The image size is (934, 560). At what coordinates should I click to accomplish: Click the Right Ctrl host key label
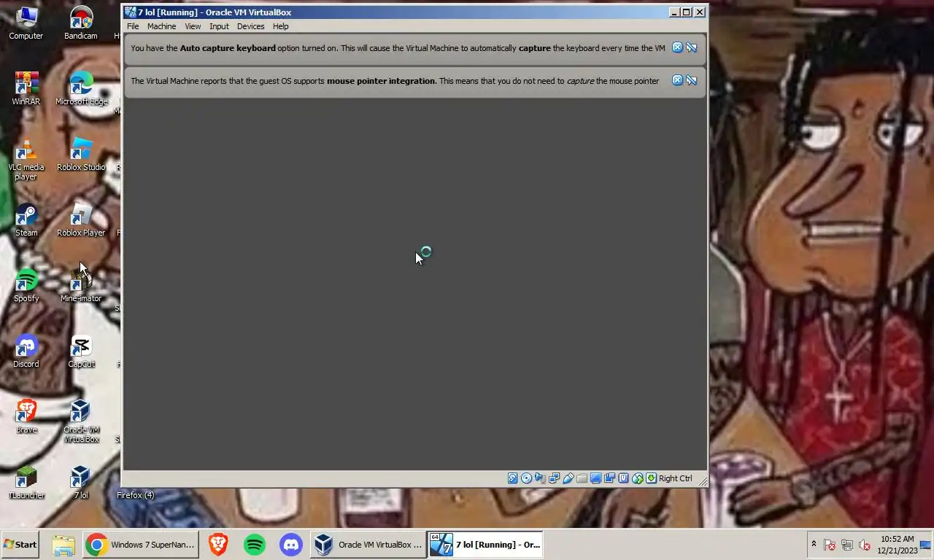[x=675, y=478]
